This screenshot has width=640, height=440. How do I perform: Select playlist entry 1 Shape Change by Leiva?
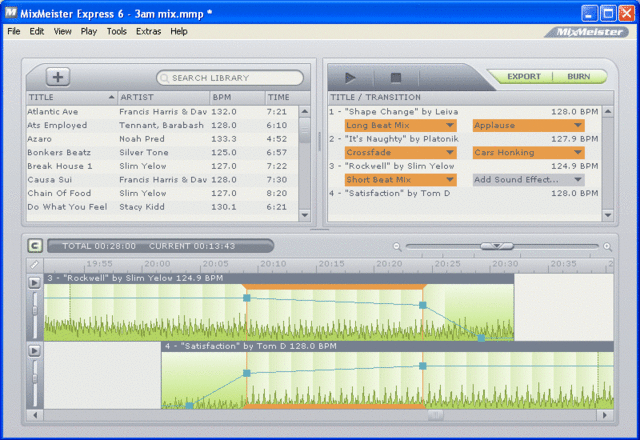[464, 112]
